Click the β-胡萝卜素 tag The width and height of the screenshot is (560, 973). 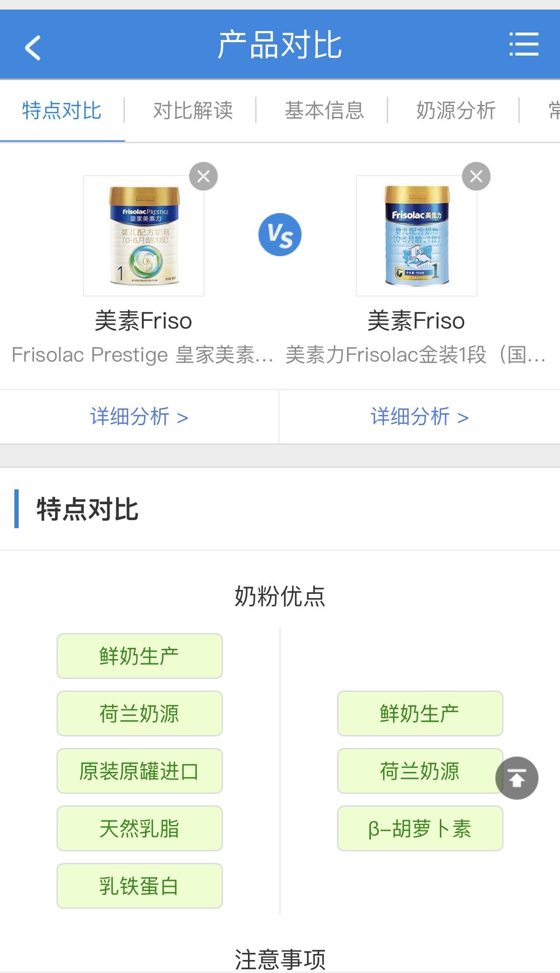coord(420,828)
